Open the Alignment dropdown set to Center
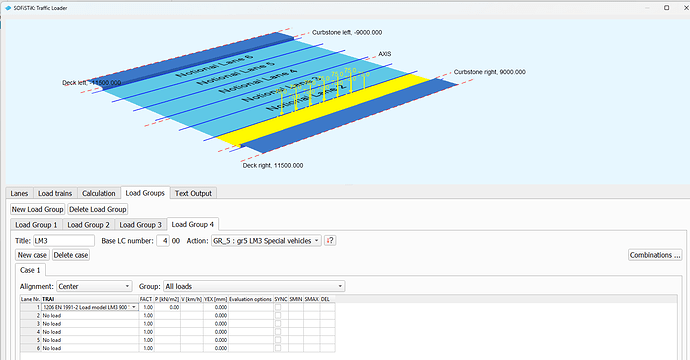 94,287
